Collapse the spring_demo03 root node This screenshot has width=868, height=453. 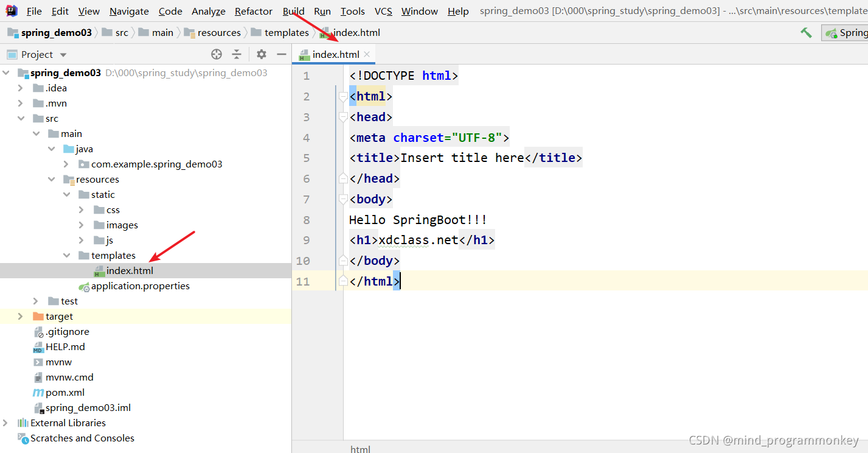(x=5, y=72)
